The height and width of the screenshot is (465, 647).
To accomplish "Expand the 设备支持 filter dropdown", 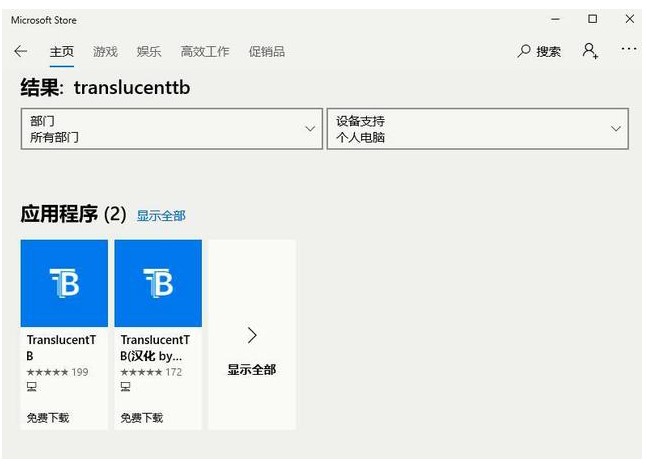I will point(615,129).
